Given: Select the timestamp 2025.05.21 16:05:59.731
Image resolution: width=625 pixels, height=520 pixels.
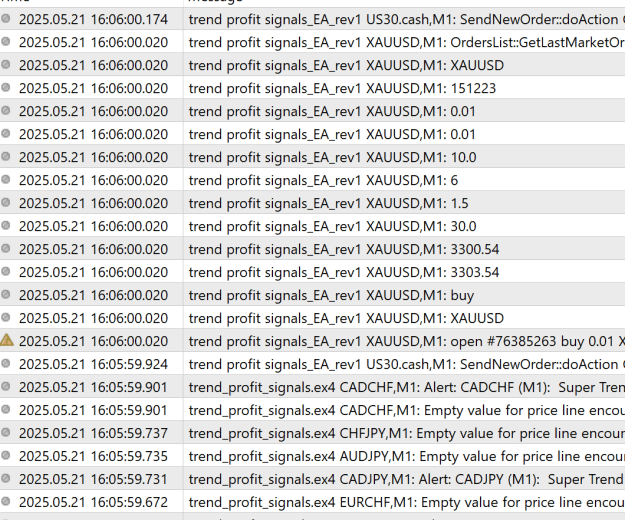Looking at the screenshot, I should tap(93, 479).
